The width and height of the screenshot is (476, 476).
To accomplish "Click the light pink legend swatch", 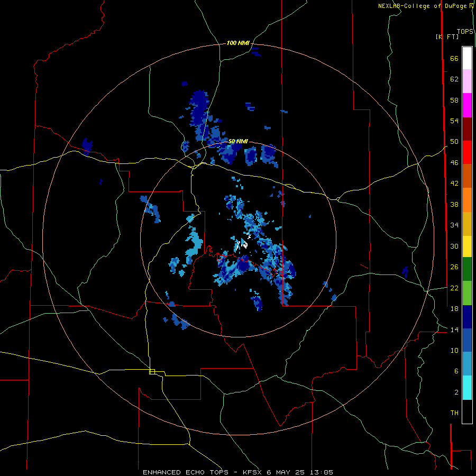I will tap(467, 81).
